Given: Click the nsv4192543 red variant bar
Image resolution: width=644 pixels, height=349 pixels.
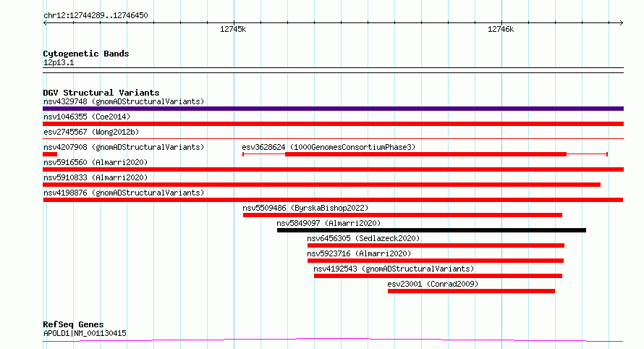Looking at the screenshot, I should point(438,276).
